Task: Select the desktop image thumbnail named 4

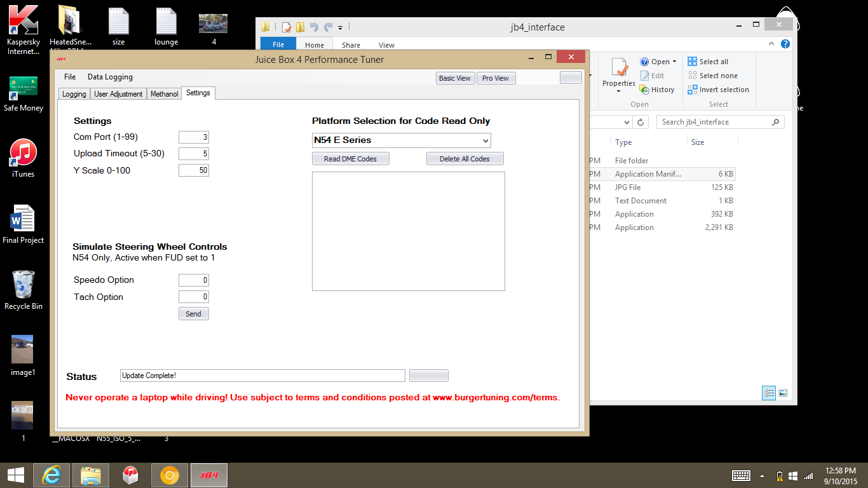Action: (214, 29)
